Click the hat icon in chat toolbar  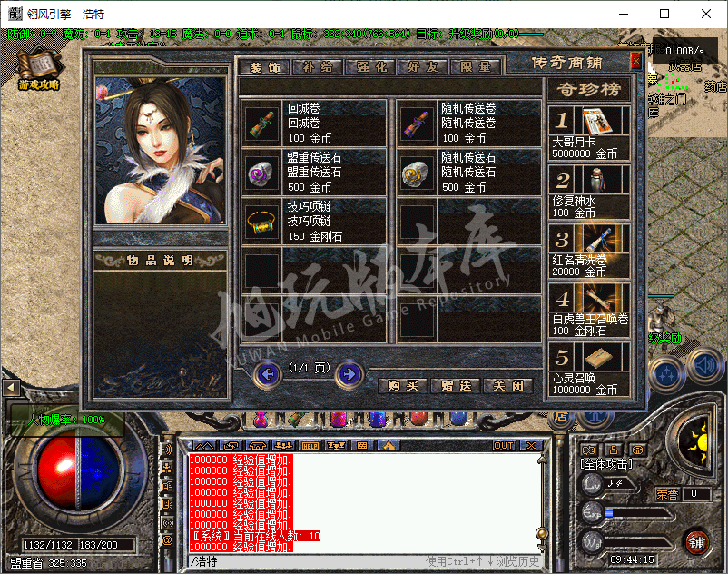click(x=257, y=446)
